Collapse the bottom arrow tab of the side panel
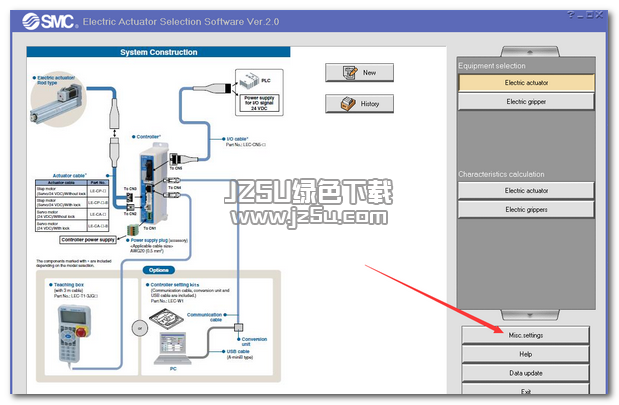 (530, 315)
